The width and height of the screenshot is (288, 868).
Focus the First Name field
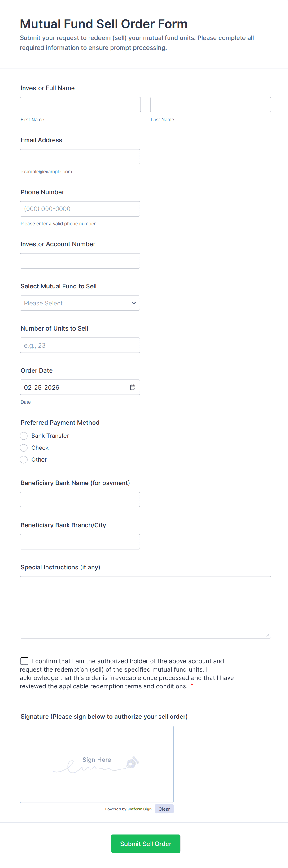[x=80, y=104]
